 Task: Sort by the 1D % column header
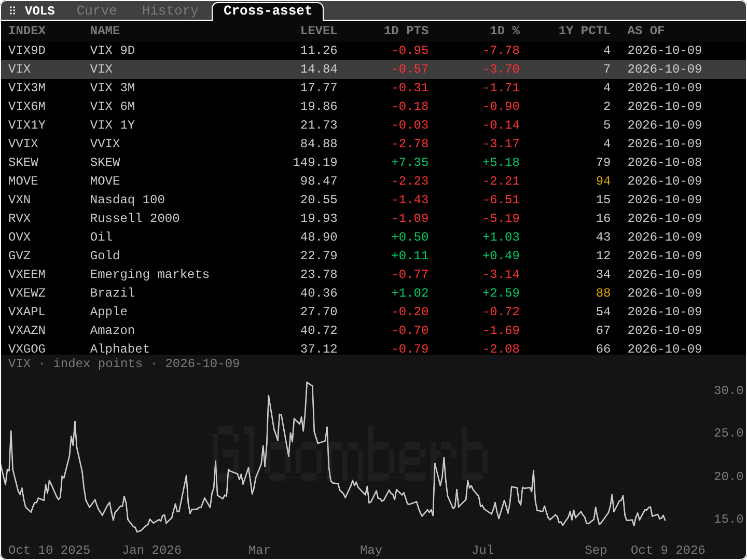click(505, 31)
